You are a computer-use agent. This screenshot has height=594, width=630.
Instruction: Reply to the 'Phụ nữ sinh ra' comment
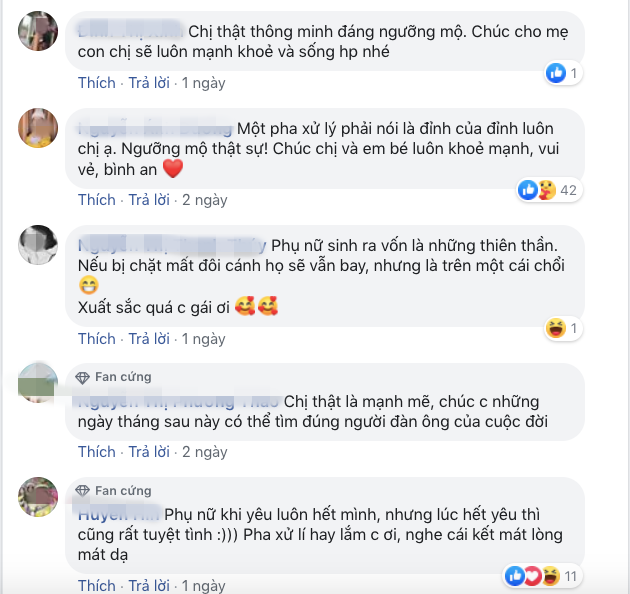(x=149, y=339)
